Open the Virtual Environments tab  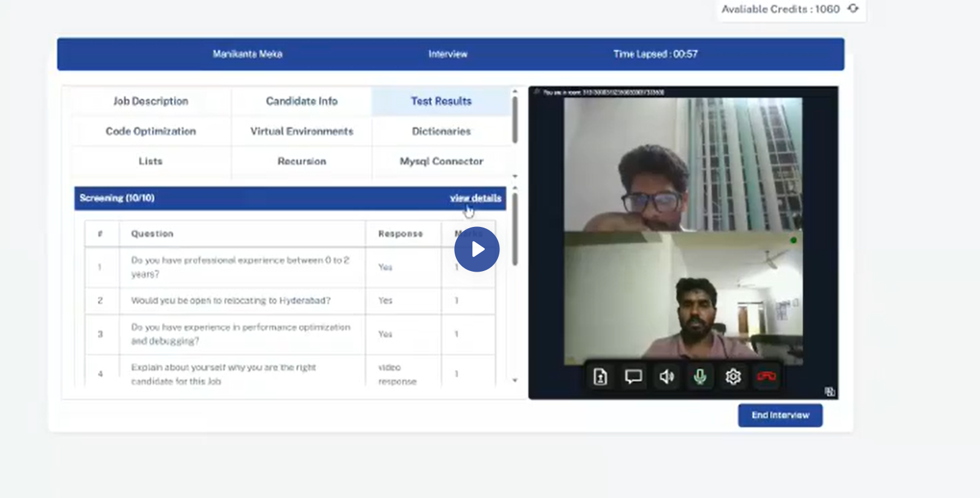coord(302,131)
